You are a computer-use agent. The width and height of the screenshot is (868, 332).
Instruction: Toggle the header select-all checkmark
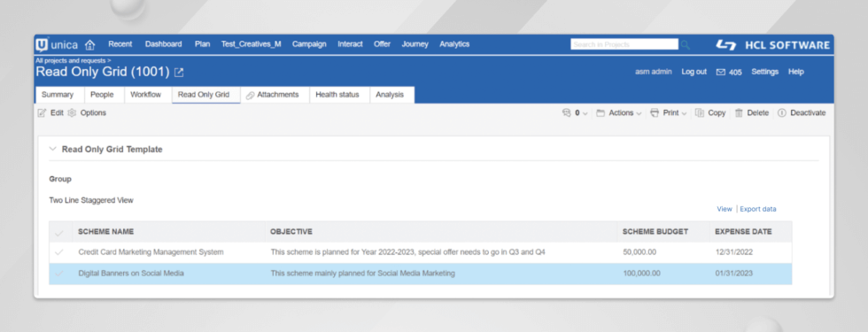pyautogui.click(x=59, y=232)
